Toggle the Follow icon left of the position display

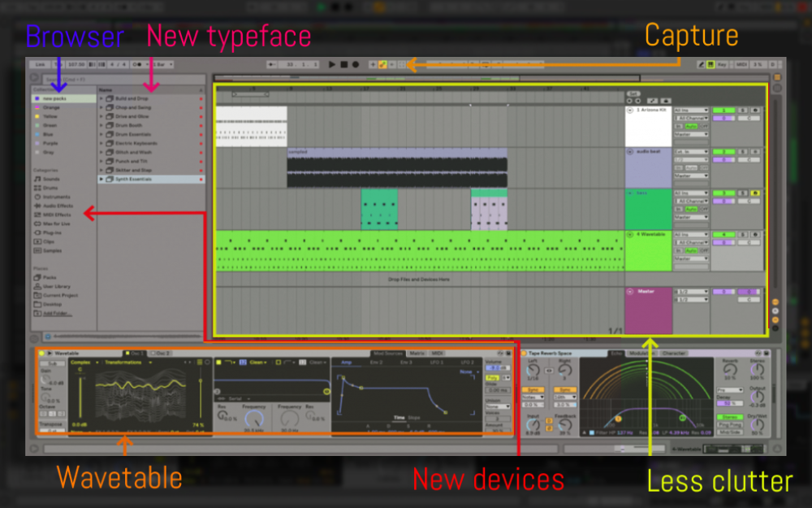tap(272, 65)
